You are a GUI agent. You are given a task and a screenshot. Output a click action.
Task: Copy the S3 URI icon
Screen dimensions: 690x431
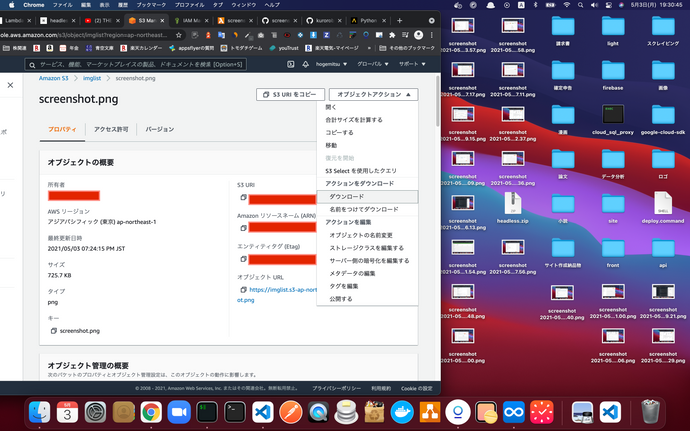(243, 198)
